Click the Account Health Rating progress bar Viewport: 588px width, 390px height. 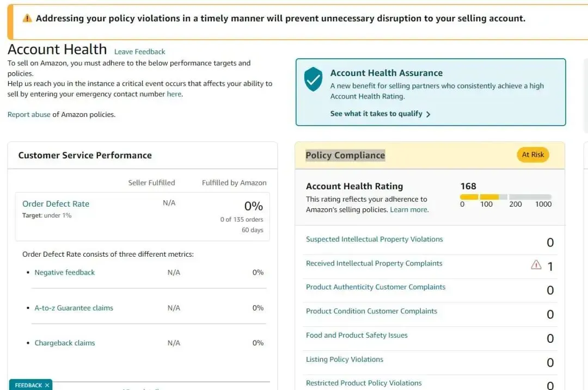(x=505, y=197)
